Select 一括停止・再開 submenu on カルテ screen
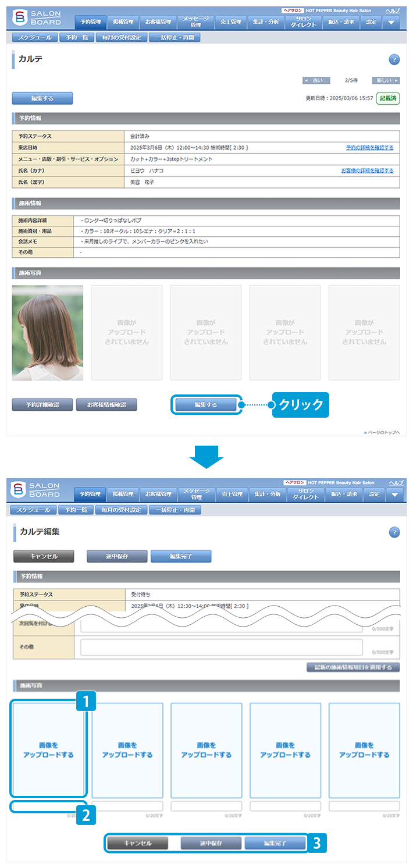The width and height of the screenshot is (413, 868). point(175,37)
